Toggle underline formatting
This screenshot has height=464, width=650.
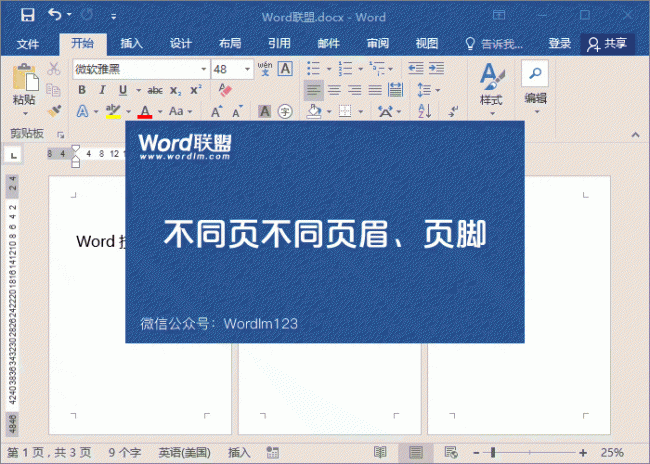coord(123,90)
